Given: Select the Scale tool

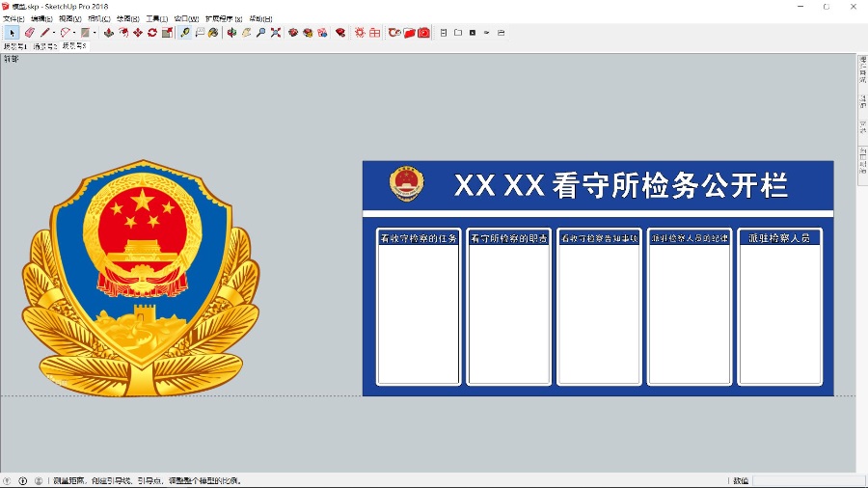Looking at the screenshot, I should coord(167,33).
